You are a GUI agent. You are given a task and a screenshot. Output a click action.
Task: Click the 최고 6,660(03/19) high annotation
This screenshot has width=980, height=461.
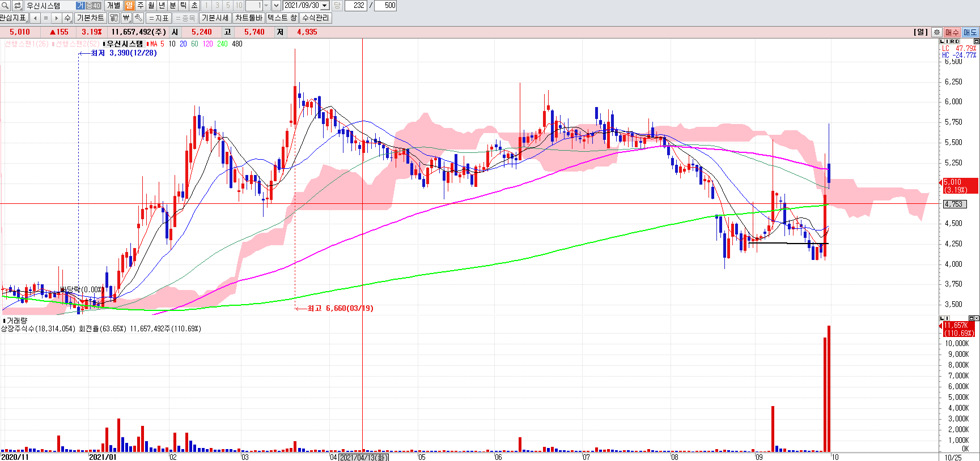[340, 309]
